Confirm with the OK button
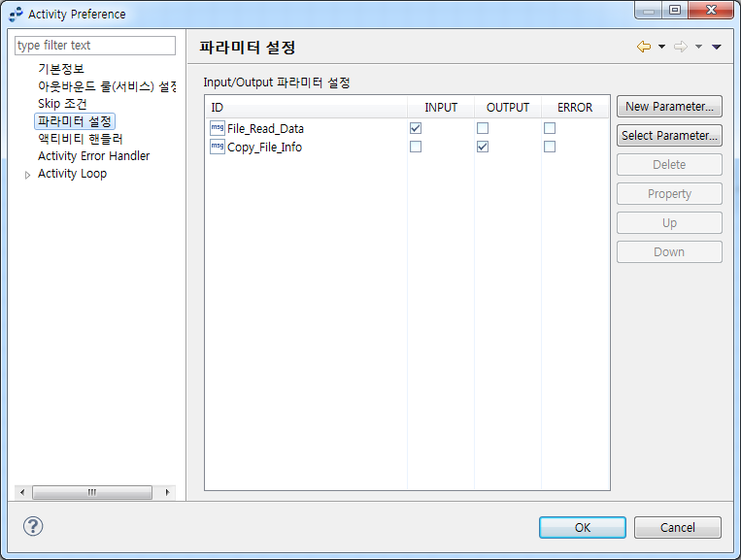741x560 pixels. tap(583, 527)
